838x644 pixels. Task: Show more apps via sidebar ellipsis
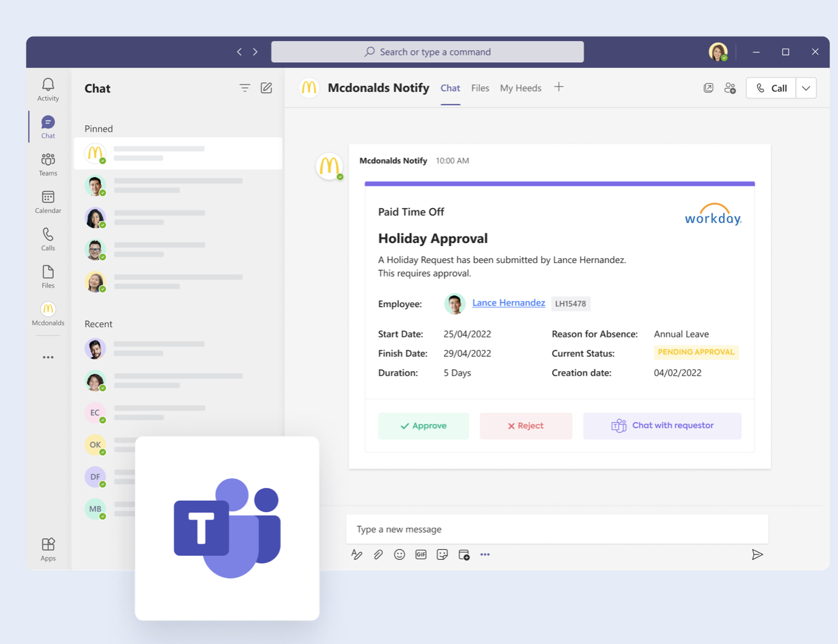[x=48, y=357]
